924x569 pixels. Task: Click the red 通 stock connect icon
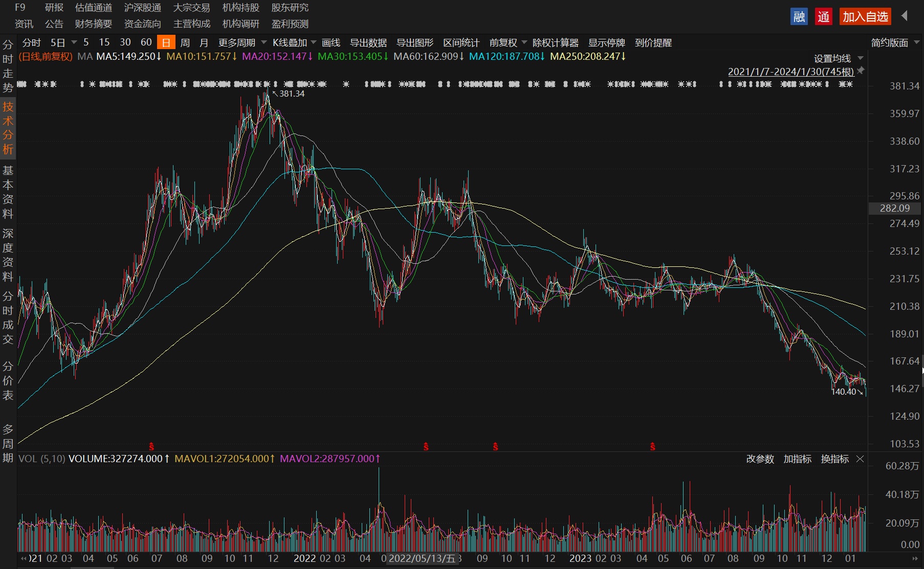point(823,17)
